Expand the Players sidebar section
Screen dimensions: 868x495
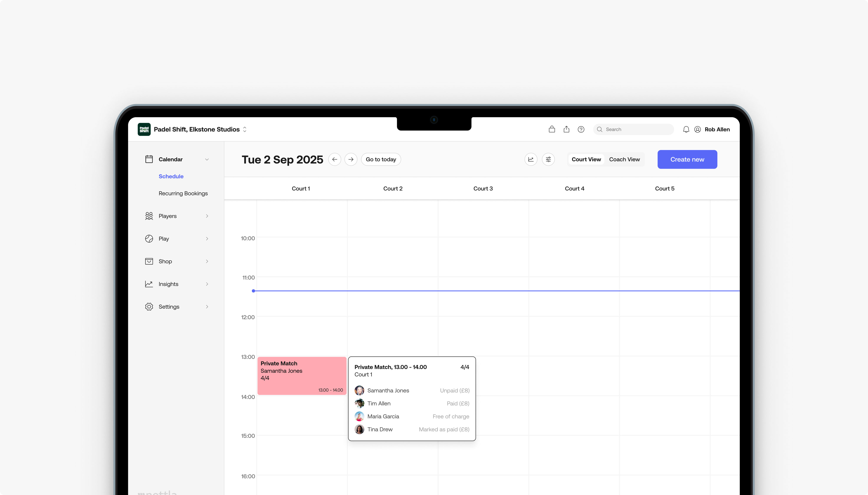click(x=207, y=216)
